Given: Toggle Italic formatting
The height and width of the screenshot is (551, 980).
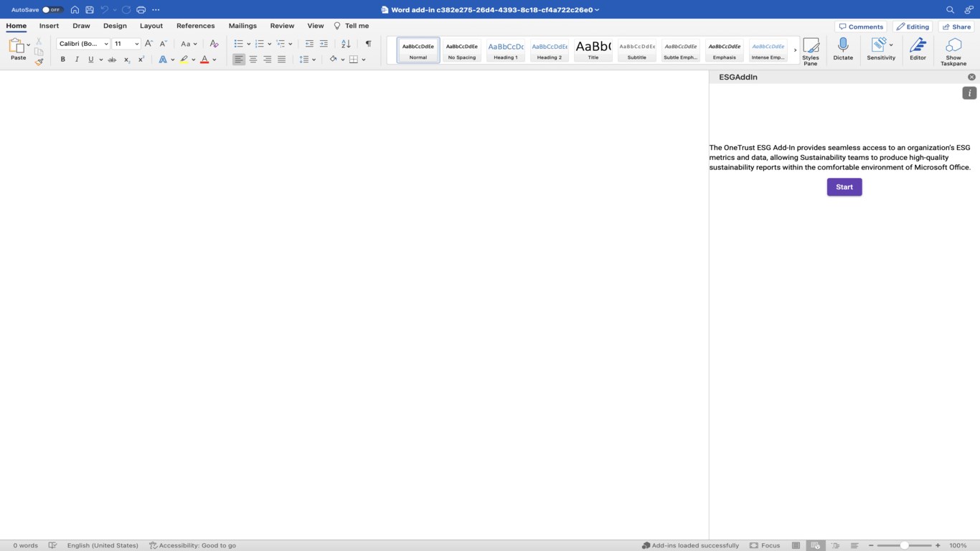Looking at the screenshot, I should click(77, 60).
